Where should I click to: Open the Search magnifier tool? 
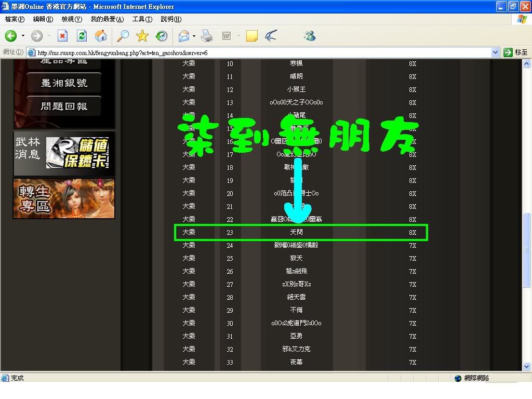point(123,36)
